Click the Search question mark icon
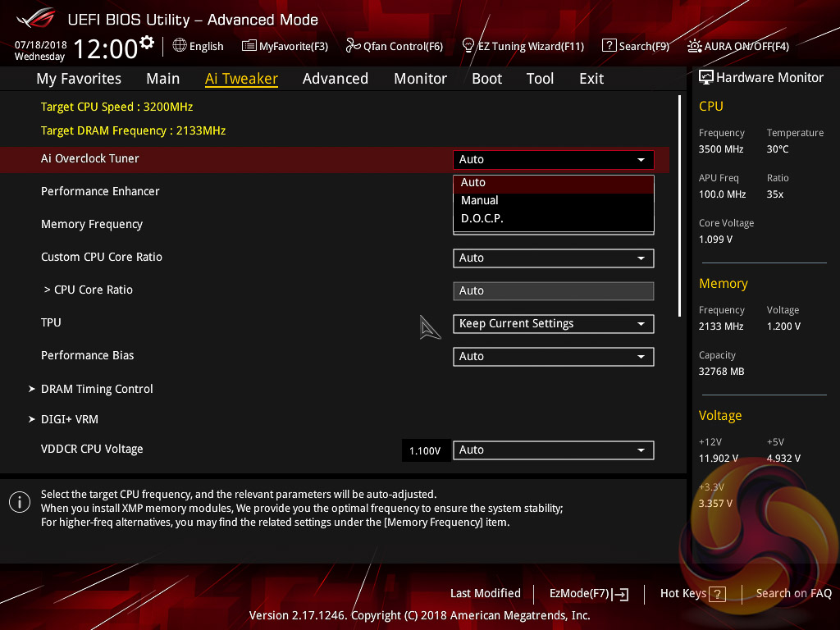 (609, 46)
